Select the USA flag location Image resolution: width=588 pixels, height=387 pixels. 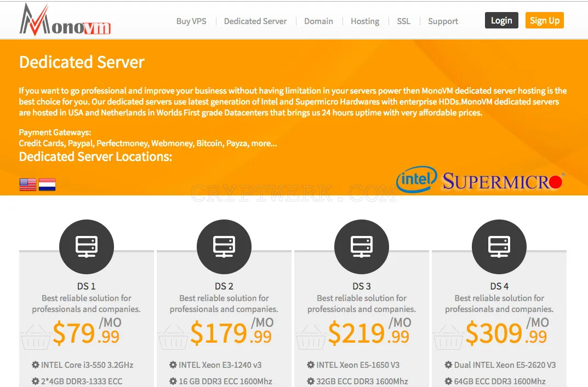(28, 184)
